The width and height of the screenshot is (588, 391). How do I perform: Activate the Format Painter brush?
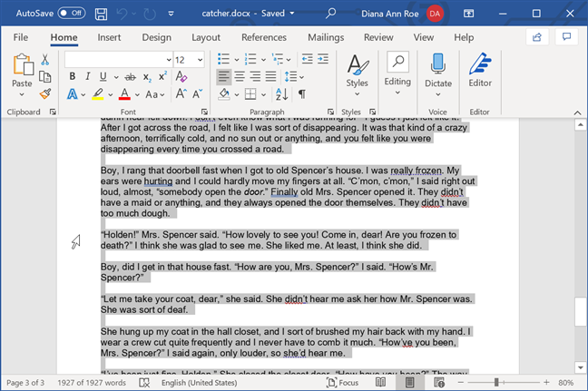[45, 93]
